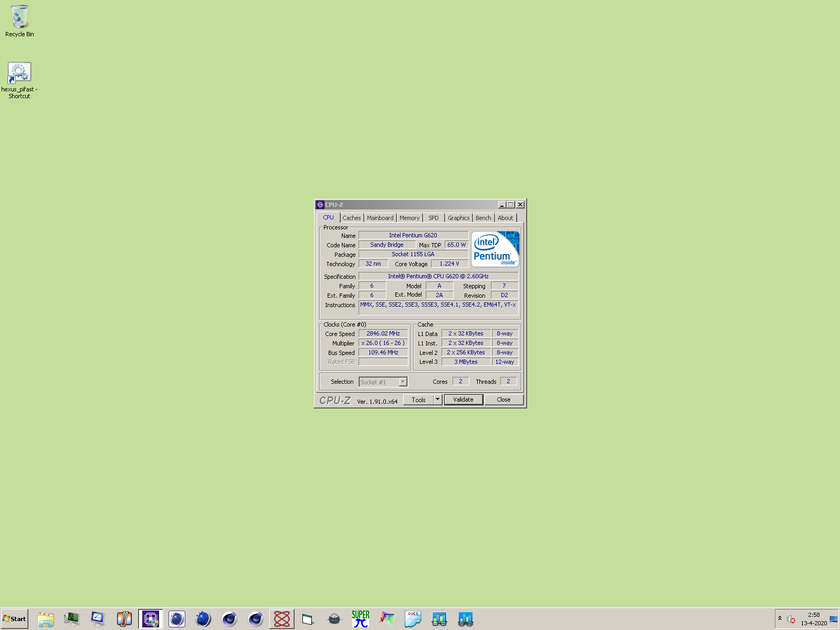Click the Close button in CPU-Z
This screenshot has height=630, width=840.
tap(503, 400)
